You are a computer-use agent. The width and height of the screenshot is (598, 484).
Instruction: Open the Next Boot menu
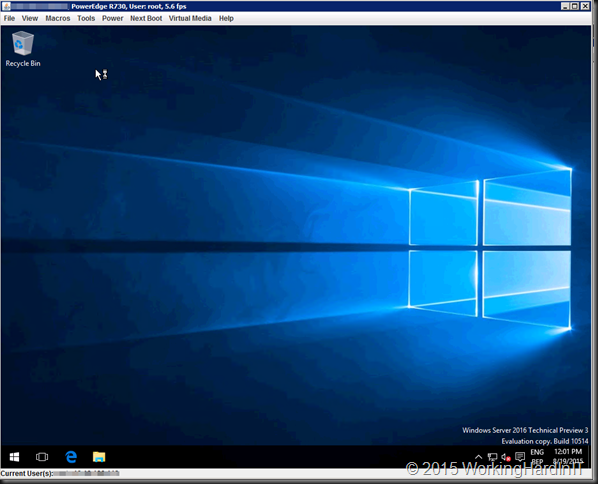[x=146, y=18]
